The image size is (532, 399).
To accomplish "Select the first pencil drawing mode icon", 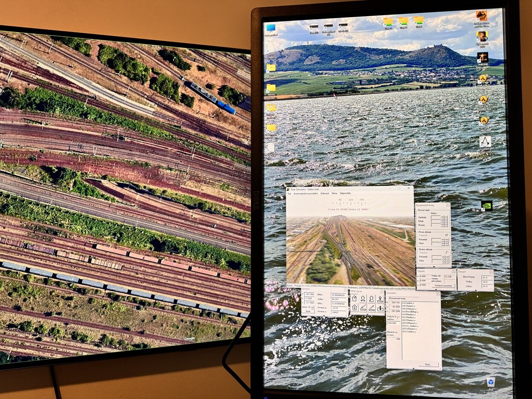I will (x=363, y=308).
